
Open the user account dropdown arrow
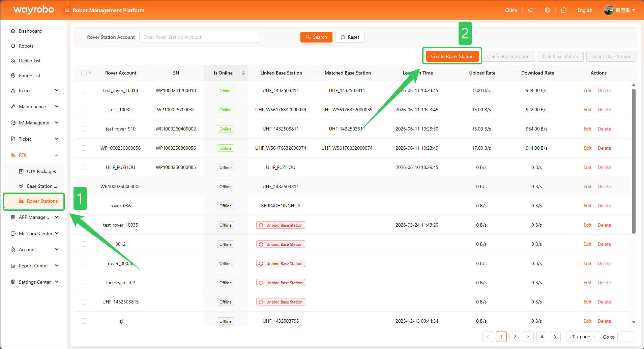(634, 10)
